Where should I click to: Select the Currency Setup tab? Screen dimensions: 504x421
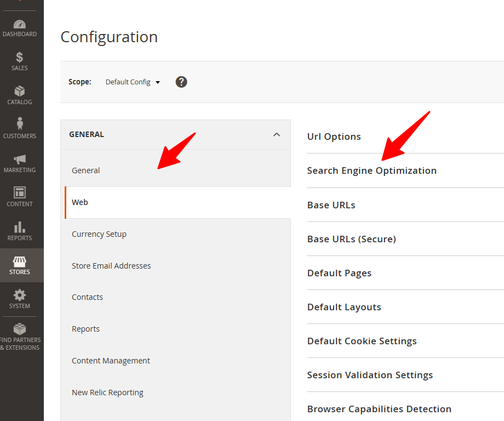pos(99,234)
